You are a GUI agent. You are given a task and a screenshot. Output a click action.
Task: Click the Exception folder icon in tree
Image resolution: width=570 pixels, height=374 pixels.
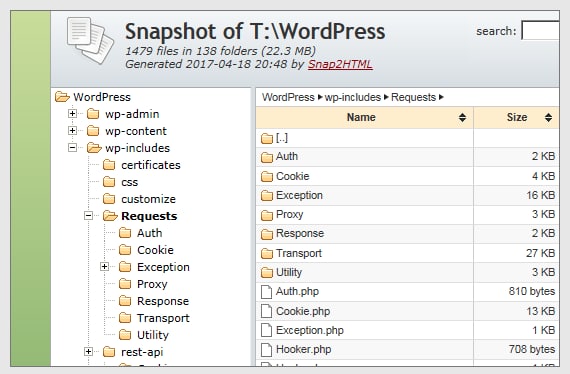click(125, 267)
